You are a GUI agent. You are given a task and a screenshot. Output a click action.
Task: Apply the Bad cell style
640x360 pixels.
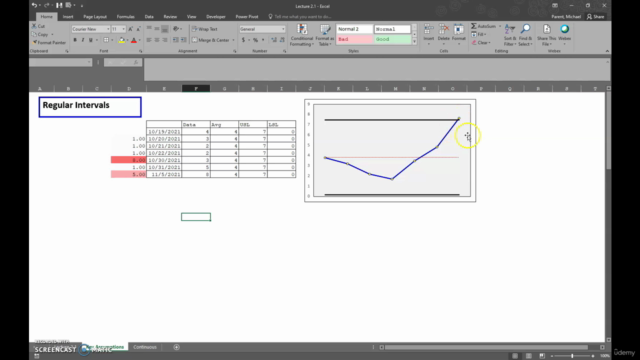(354, 39)
